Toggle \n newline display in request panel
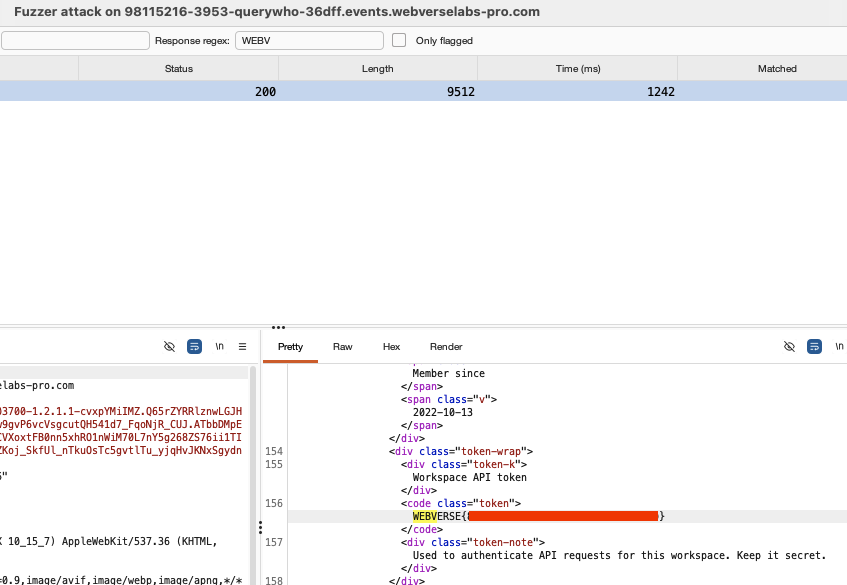This screenshot has height=585, width=847. [219, 346]
